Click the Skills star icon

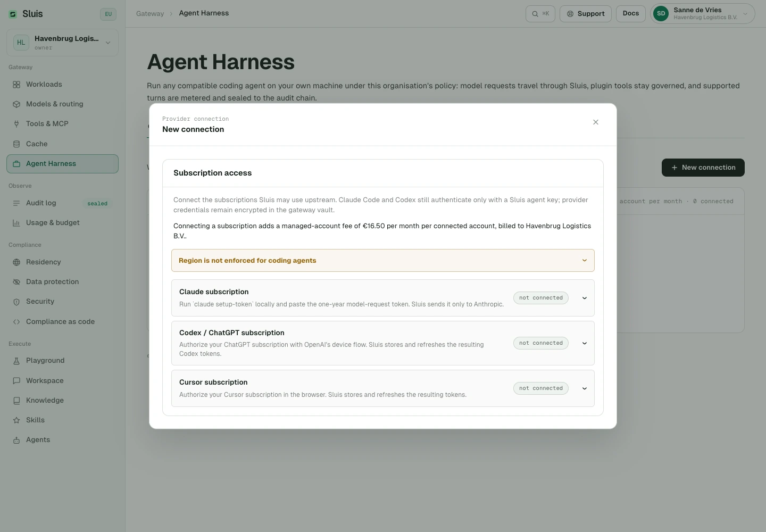pos(16,420)
